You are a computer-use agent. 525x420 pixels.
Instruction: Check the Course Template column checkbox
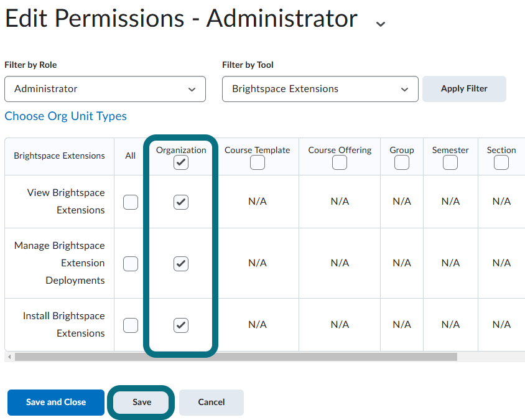point(257,163)
